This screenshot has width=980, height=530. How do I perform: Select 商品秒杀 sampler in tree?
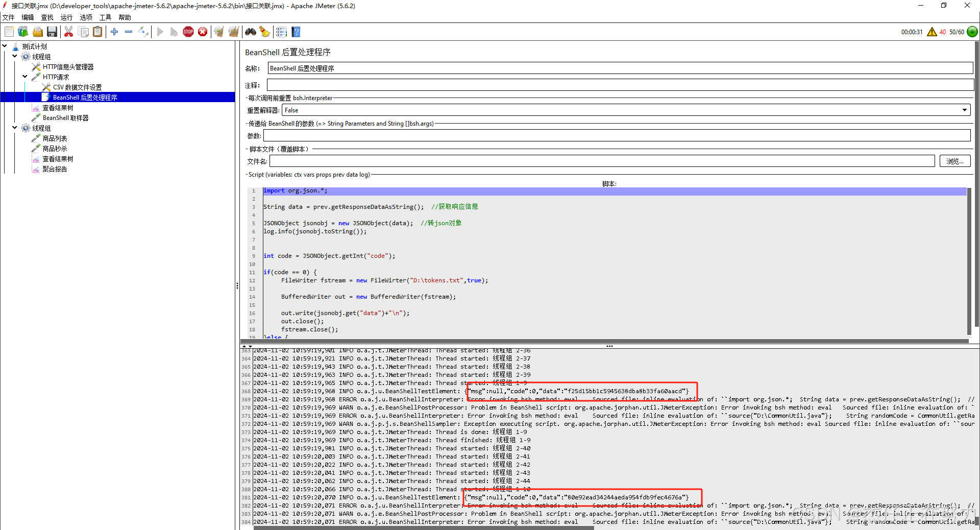click(55, 149)
